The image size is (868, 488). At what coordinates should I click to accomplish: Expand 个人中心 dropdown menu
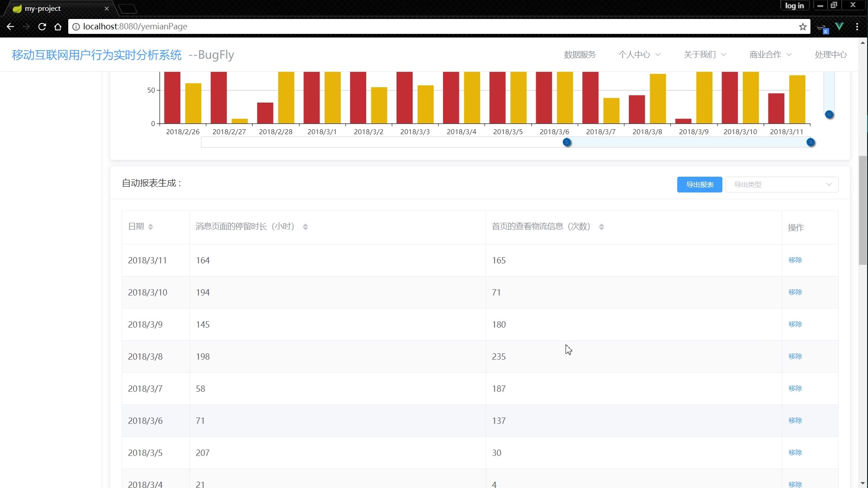click(639, 55)
